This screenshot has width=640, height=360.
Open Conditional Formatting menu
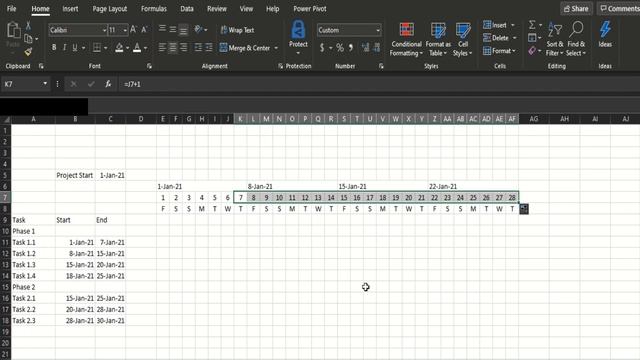pyautogui.click(x=406, y=39)
